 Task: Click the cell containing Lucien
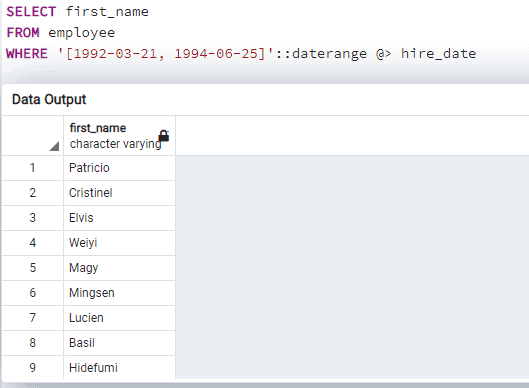[x=119, y=317]
